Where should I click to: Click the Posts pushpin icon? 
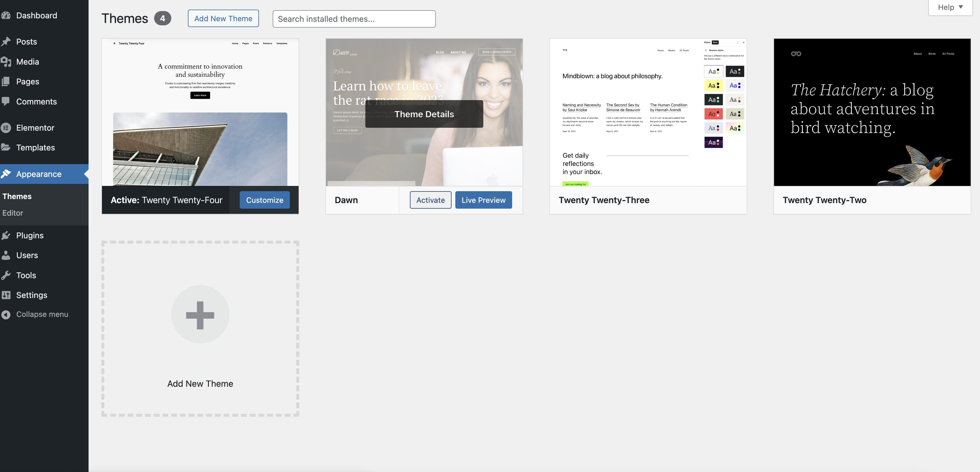tap(6, 42)
